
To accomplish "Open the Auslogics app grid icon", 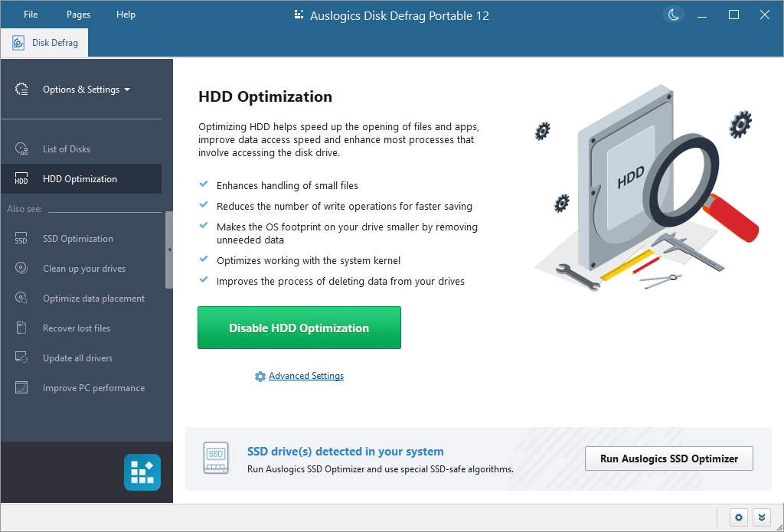I will (x=142, y=472).
